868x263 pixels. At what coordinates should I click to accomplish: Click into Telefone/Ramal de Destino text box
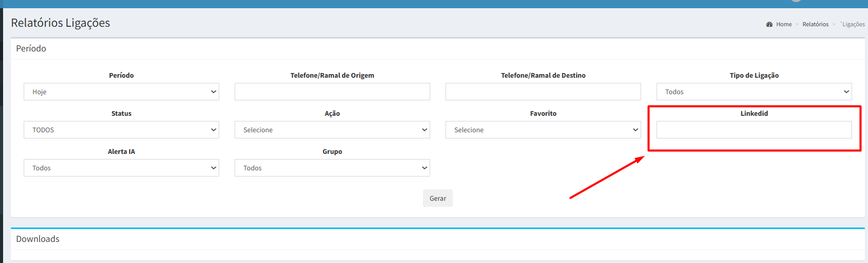pyautogui.click(x=543, y=92)
